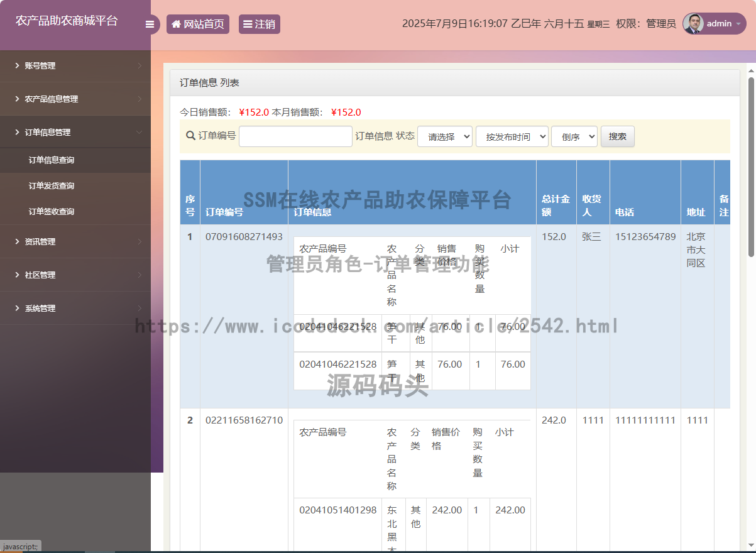Click the admin avatar picture
Viewport: 756px width, 553px height.
[x=693, y=24]
